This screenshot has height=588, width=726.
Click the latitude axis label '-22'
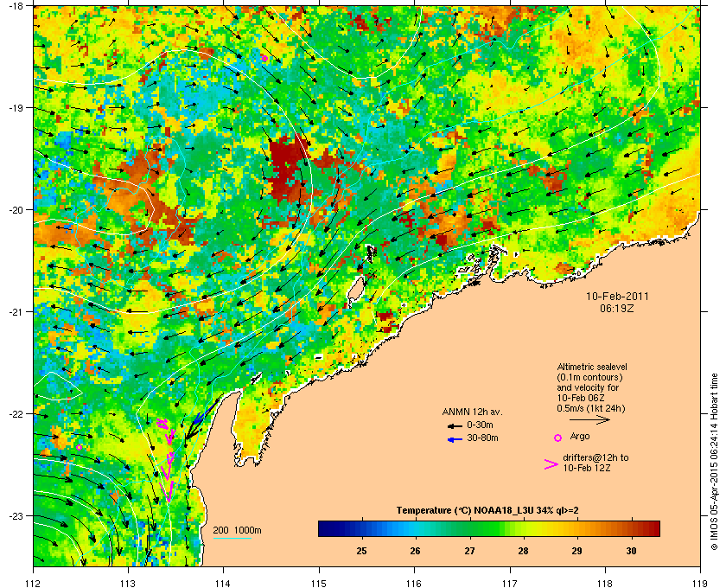pos(16,413)
